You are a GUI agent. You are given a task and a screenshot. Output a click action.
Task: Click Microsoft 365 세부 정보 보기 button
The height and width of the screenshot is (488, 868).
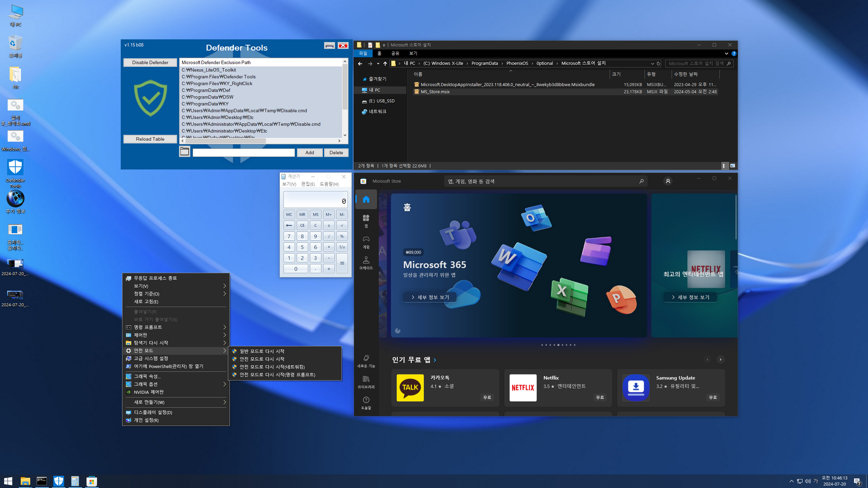[x=429, y=297]
